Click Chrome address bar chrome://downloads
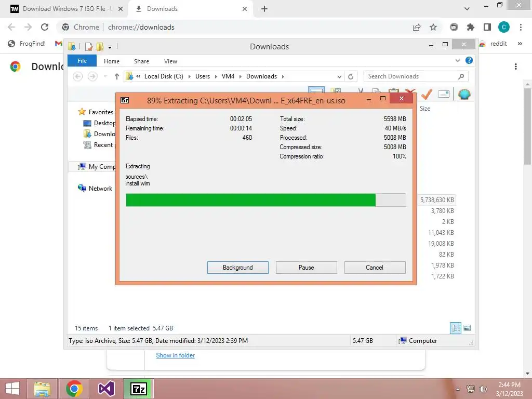Image resolution: width=532 pixels, height=399 pixels. point(141,27)
